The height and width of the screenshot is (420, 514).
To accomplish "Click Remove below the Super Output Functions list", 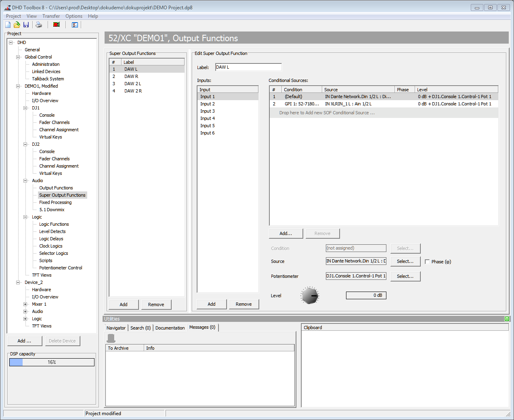I will click(156, 304).
